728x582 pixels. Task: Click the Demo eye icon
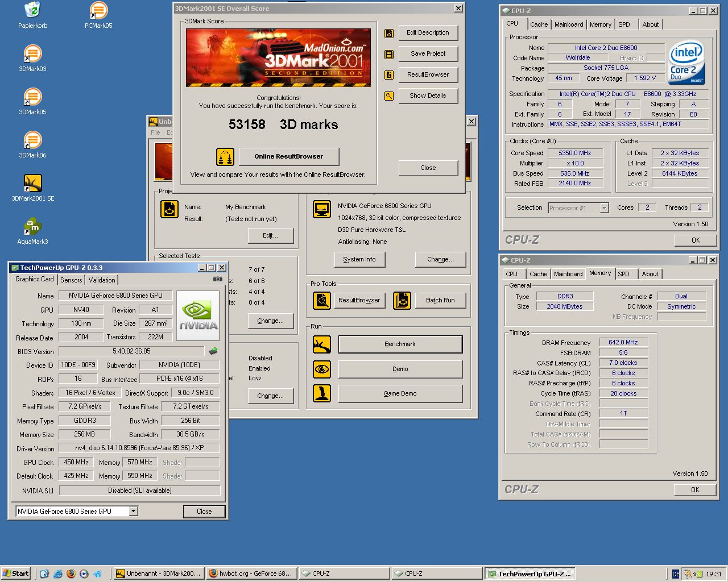coord(322,369)
